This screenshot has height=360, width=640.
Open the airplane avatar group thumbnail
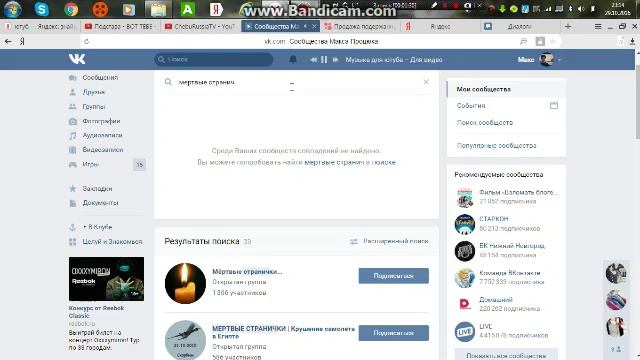pyautogui.click(x=185, y=340)
